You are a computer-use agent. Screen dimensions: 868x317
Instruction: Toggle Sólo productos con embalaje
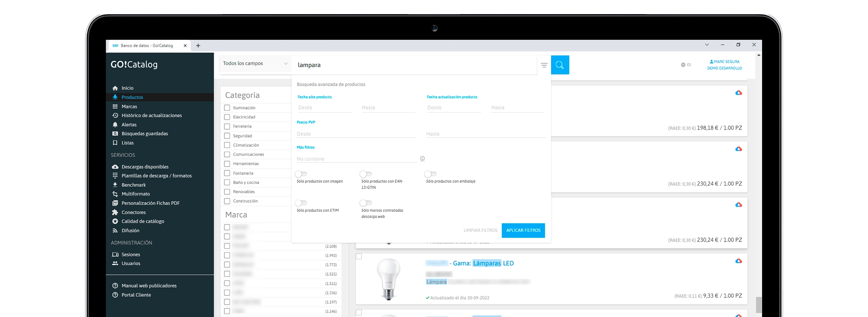[430, 174]
